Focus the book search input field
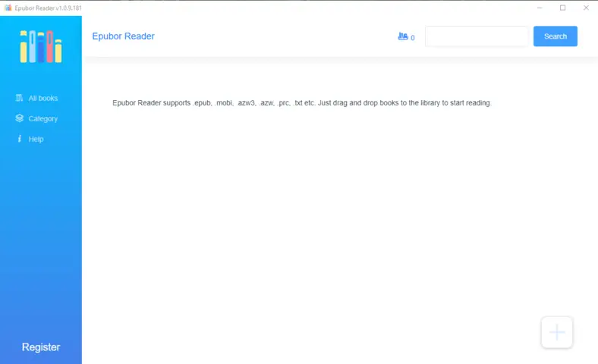Screen dimensions: 598x364 click(x=477, y=36)
